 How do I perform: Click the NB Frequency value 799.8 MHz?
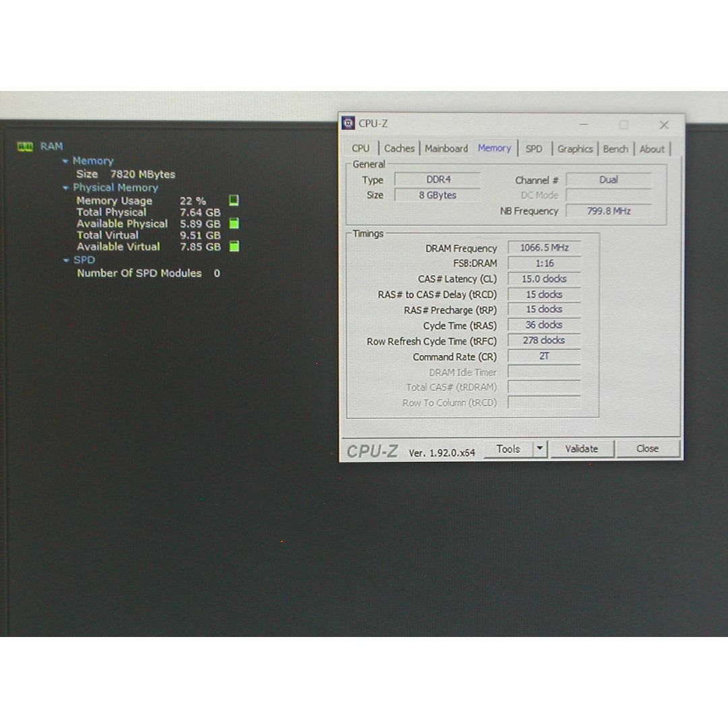click(x=609, y=211)
